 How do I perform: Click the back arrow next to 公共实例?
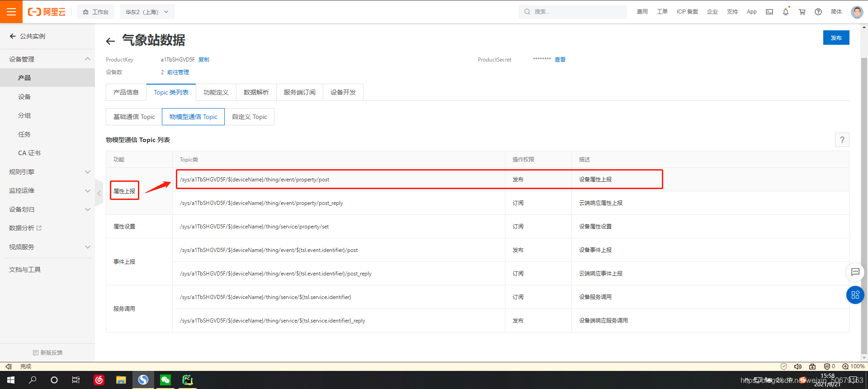pos(13,36)
